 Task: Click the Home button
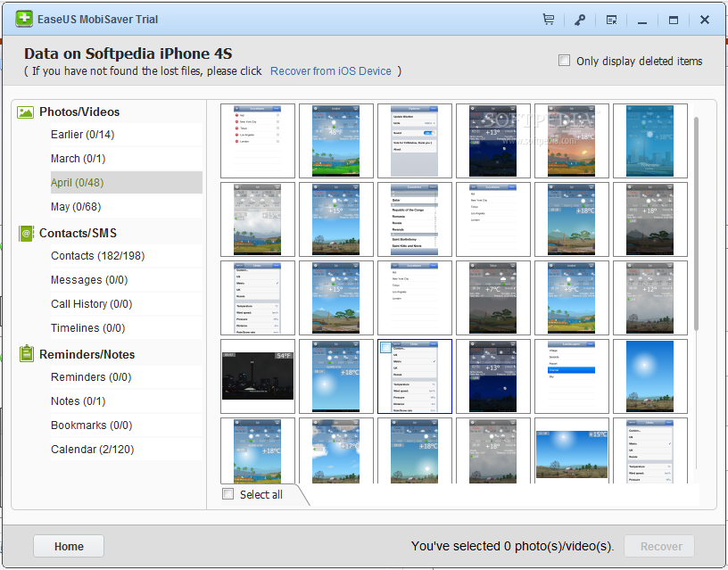point(69,547)
